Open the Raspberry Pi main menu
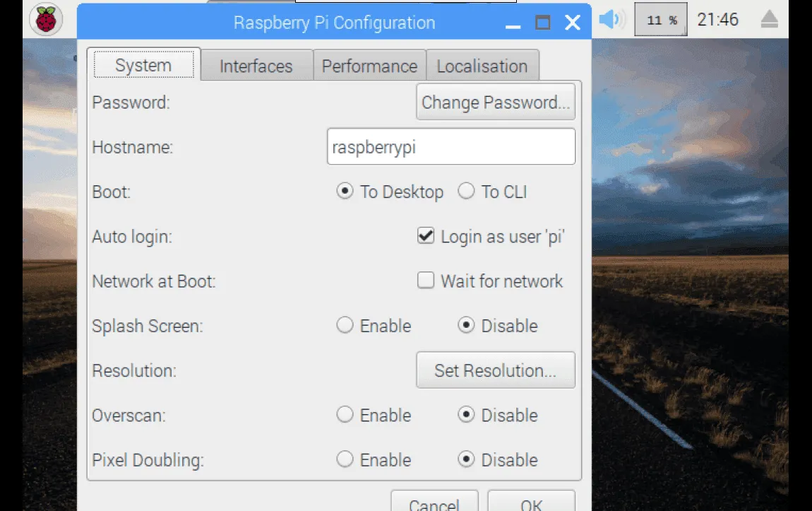Viewport: 812px width, 511px height. [x=46, y=20]
